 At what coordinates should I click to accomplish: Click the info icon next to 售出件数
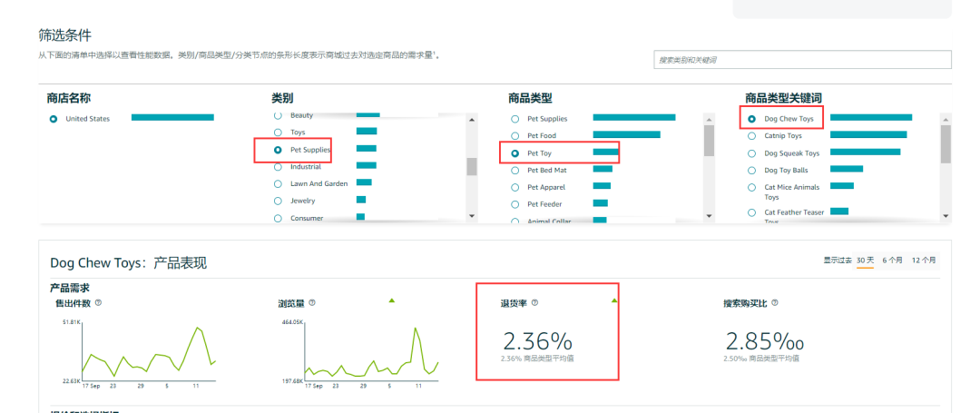click(98, 303)
